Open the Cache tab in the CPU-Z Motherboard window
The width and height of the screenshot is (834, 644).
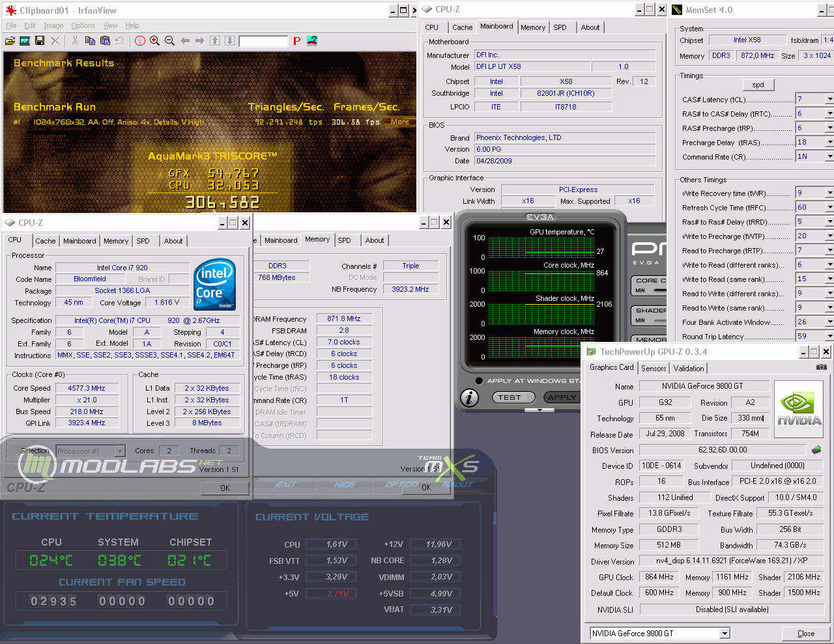[462, 27]
